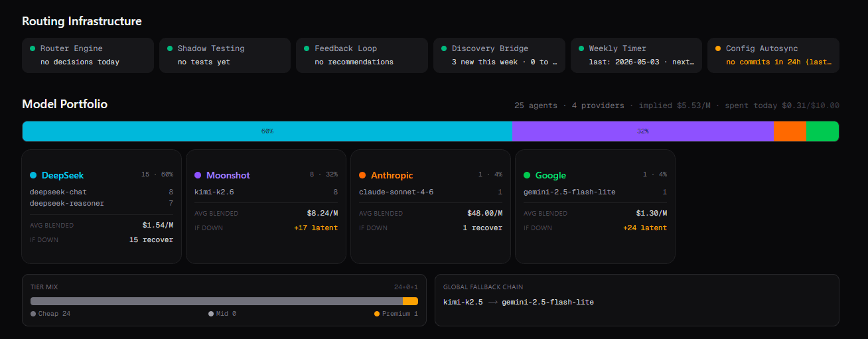Click the green dot beside Weekly Timer
This screenshot has width=868, height=339.
[581, 48]
